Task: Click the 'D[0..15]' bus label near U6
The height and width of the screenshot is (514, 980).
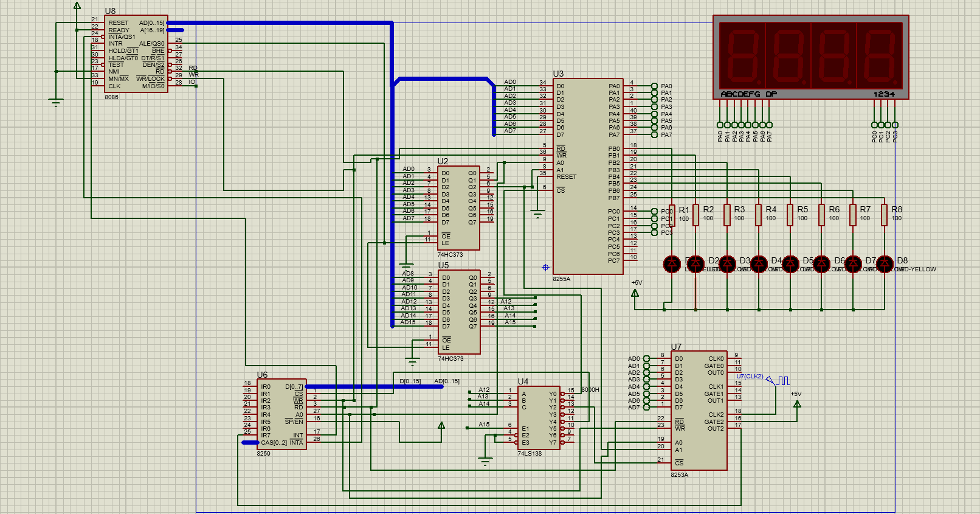Action: (410, 381)
